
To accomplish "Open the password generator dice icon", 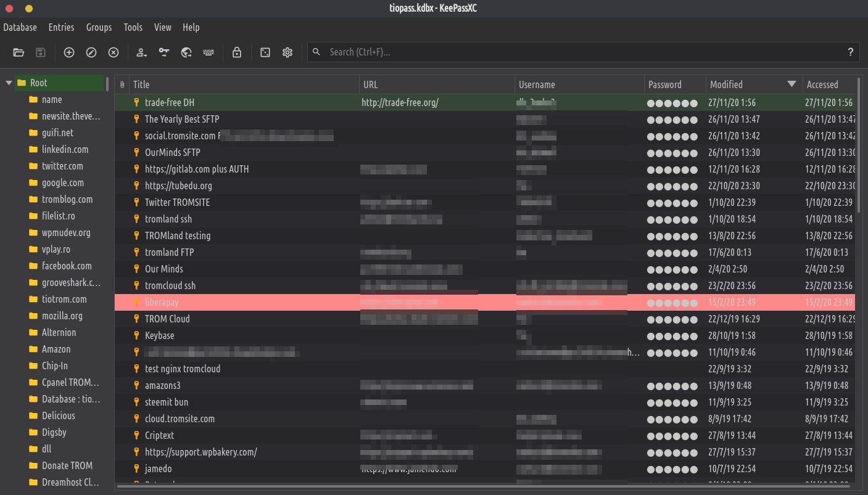I will click(265, 52).
